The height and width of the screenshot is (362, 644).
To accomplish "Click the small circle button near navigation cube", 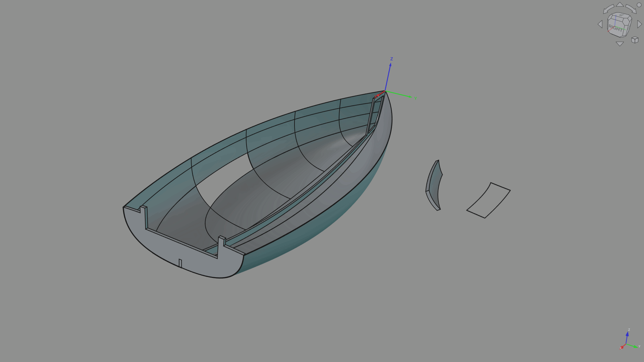I will tap(639, 5).
